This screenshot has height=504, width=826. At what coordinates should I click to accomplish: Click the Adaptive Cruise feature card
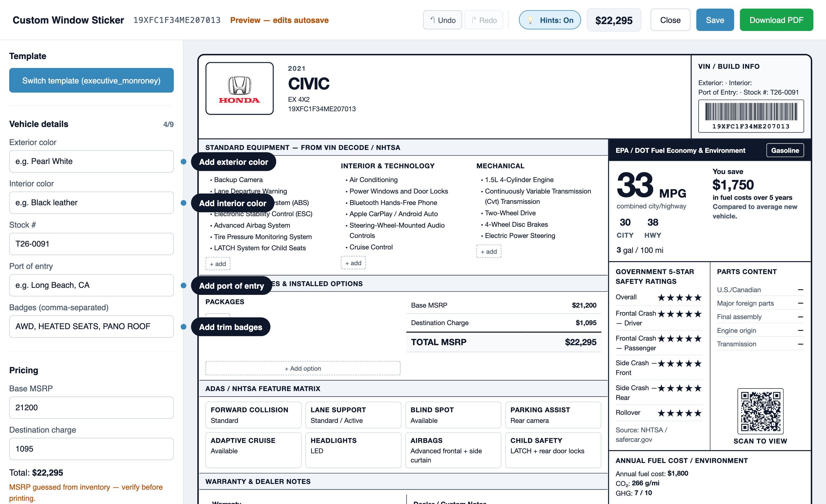(x=254, y=450)
